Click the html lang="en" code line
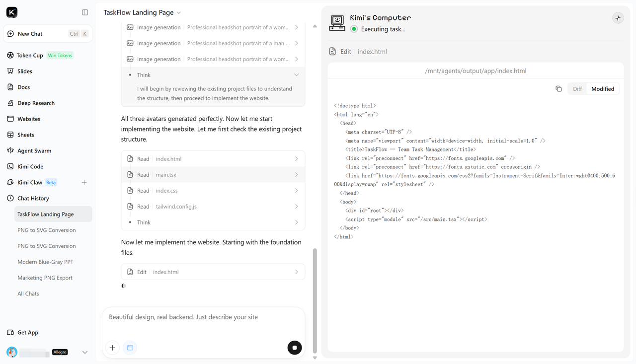 click(357, 115)
